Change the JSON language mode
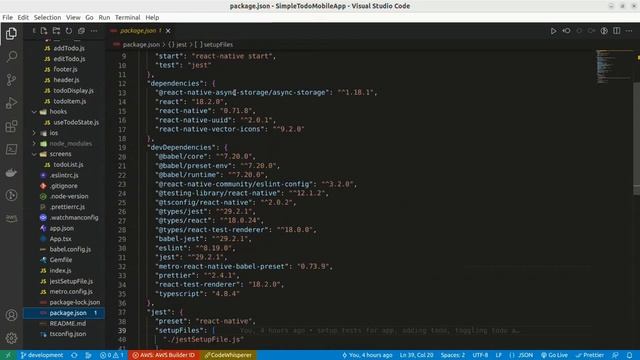This screenshot has width=640, height=360. pos(525,355)
